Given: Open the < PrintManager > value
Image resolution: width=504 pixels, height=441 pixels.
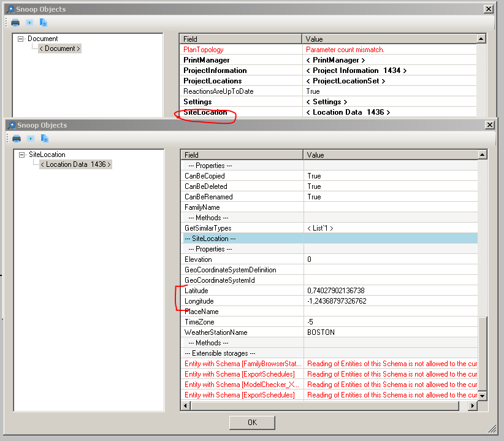Looking at the screenshot, I should coord(335,60).
